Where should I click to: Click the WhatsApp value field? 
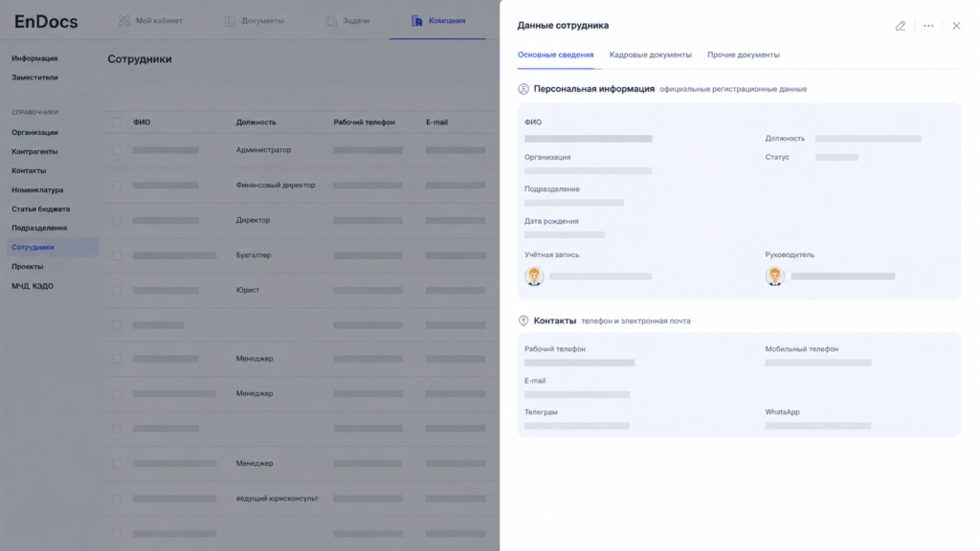click(x=818, y=426)
